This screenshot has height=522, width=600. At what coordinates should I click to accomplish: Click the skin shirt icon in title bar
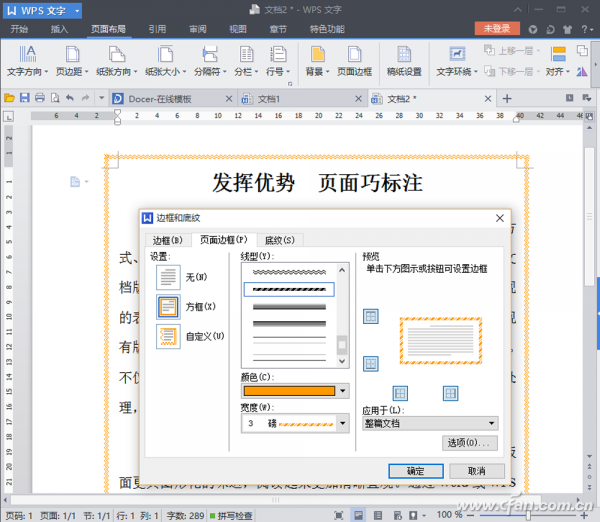click(x=568, y=29)
